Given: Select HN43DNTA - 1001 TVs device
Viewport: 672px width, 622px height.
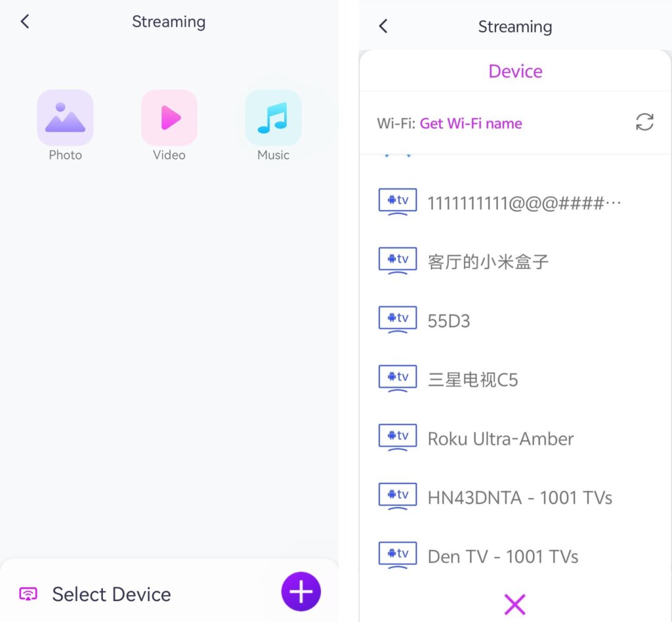Looking at the screenshot, I should (519, 497).
